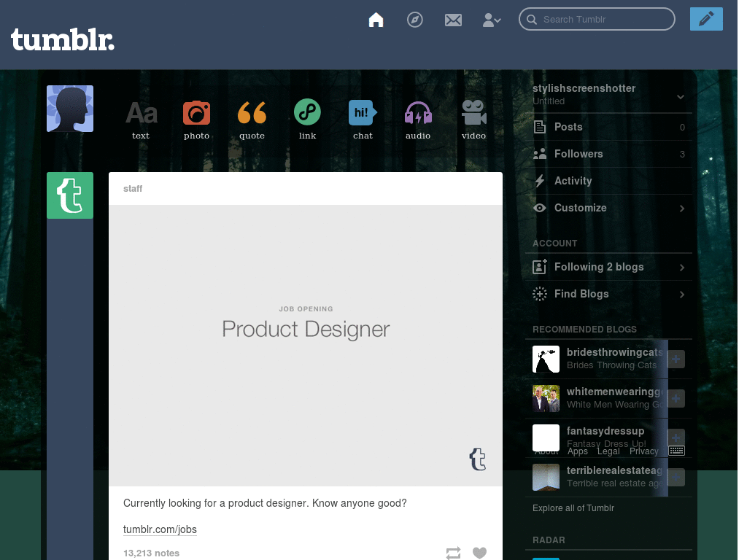Click the blue compose pencil button

pos(706,19)
